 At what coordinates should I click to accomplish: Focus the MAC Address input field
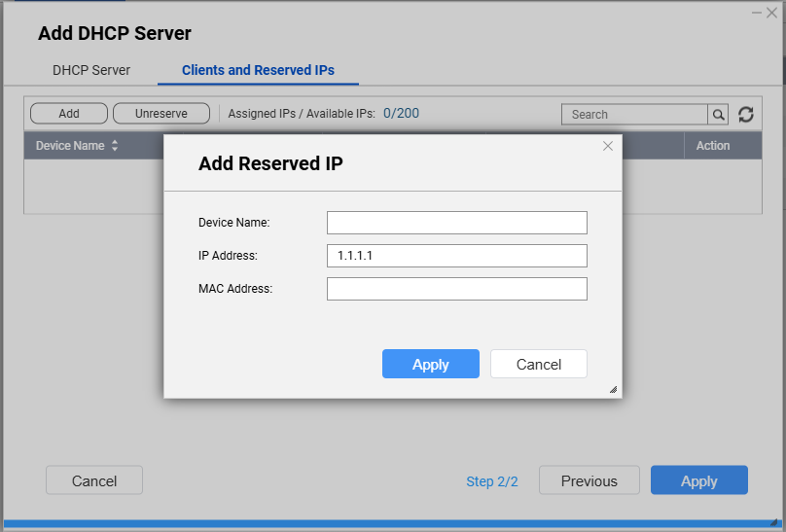[456, 289]
